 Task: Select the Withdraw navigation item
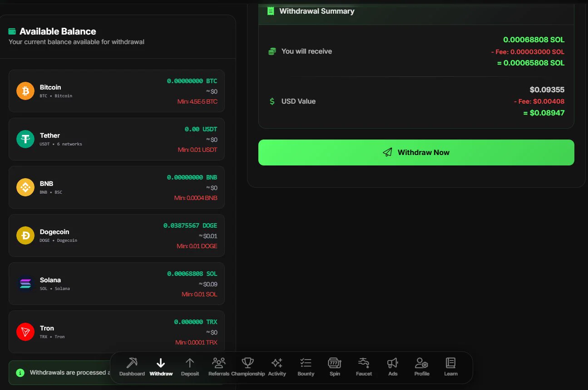(x=161, y=367)
